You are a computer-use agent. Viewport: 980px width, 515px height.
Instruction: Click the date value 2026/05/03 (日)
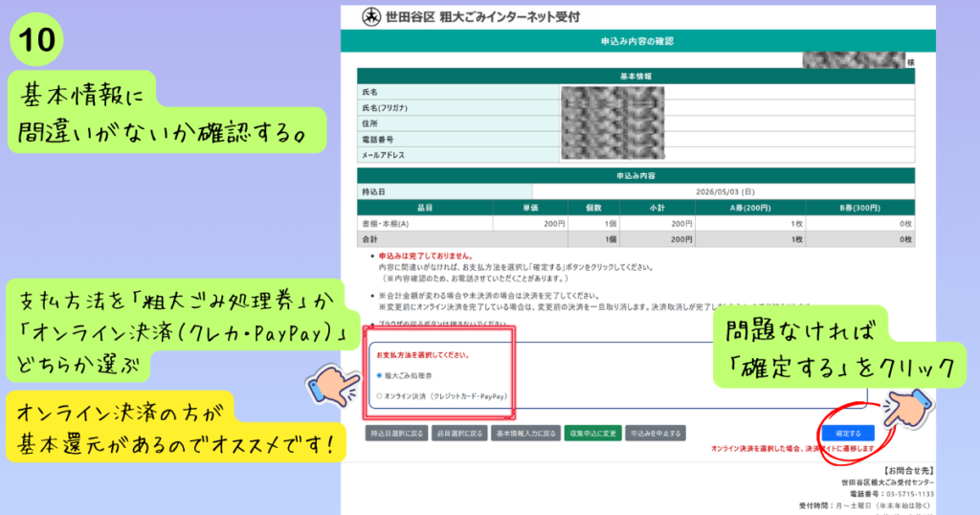click(x=725, y=191)
